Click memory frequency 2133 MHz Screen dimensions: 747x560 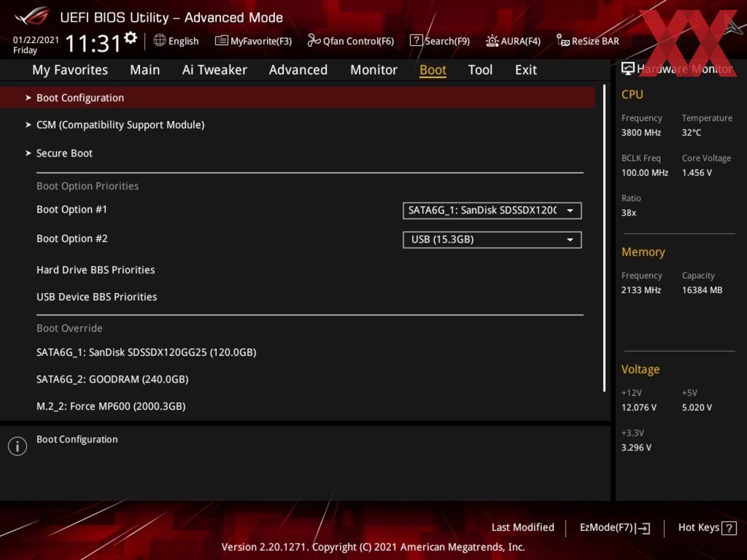pos(641,290)
